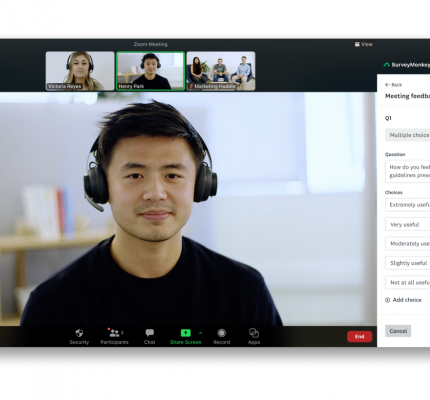Open the View layout menu
The width and height of the screenshot is (430, 400).
point(364,44)
